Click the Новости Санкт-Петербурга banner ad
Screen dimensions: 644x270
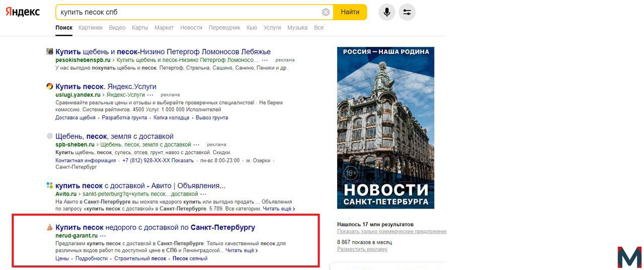(386, 127)
